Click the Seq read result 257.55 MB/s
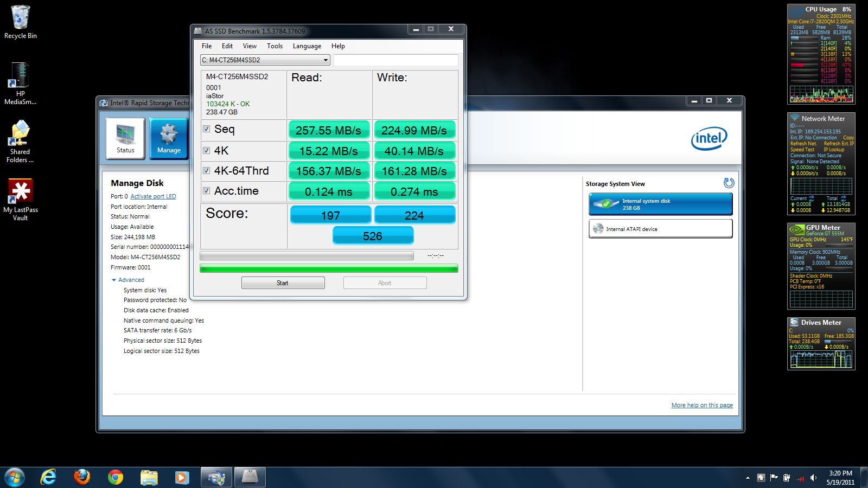The height and width of the screenshot is (488, 868). 329,130
